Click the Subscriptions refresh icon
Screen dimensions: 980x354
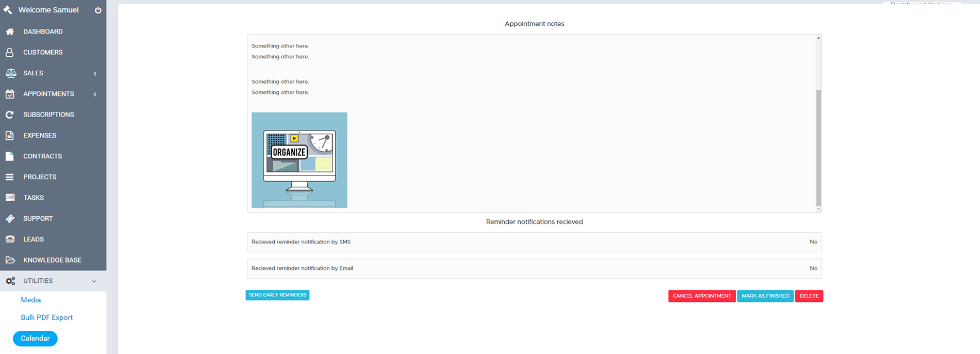click(10, 115)
